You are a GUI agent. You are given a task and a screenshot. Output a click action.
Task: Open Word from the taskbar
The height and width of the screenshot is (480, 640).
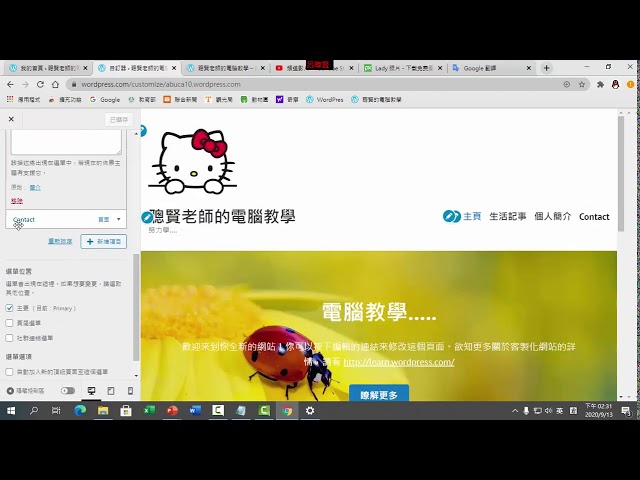pos(195,410)
